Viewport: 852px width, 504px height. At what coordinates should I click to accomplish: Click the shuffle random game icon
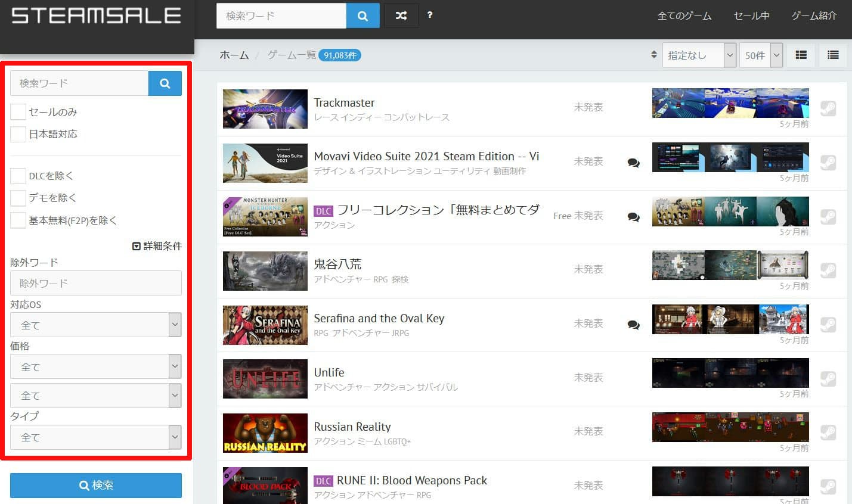tap(401, 15)
